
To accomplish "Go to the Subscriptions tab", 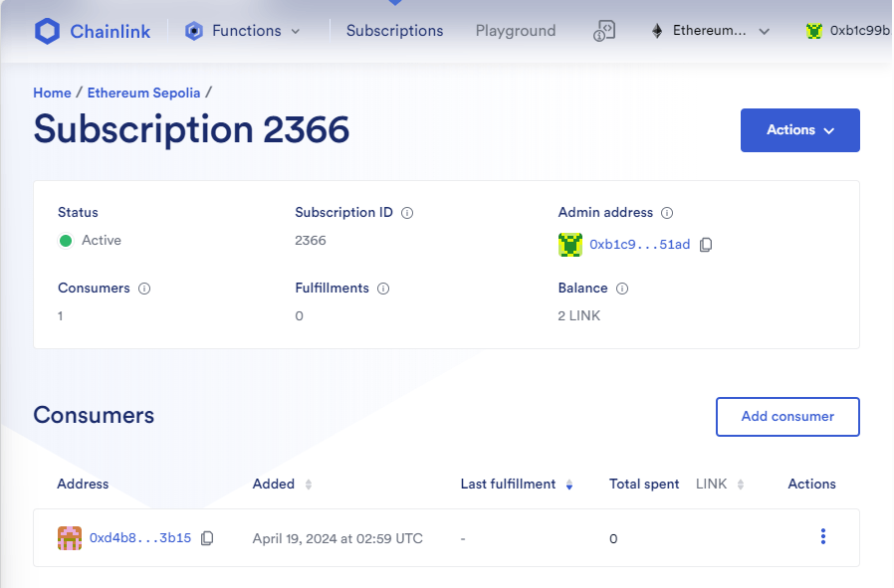I will tap(394, 31).
